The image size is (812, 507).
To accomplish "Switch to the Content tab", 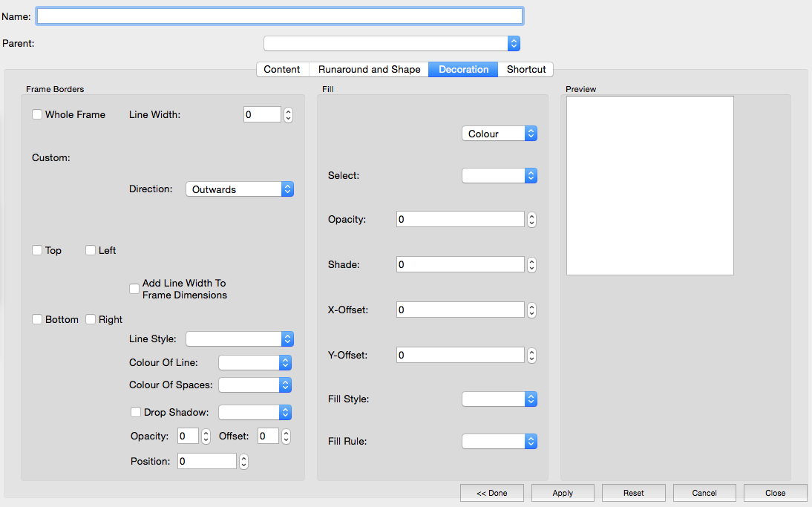I will click(x=282, y=69).
